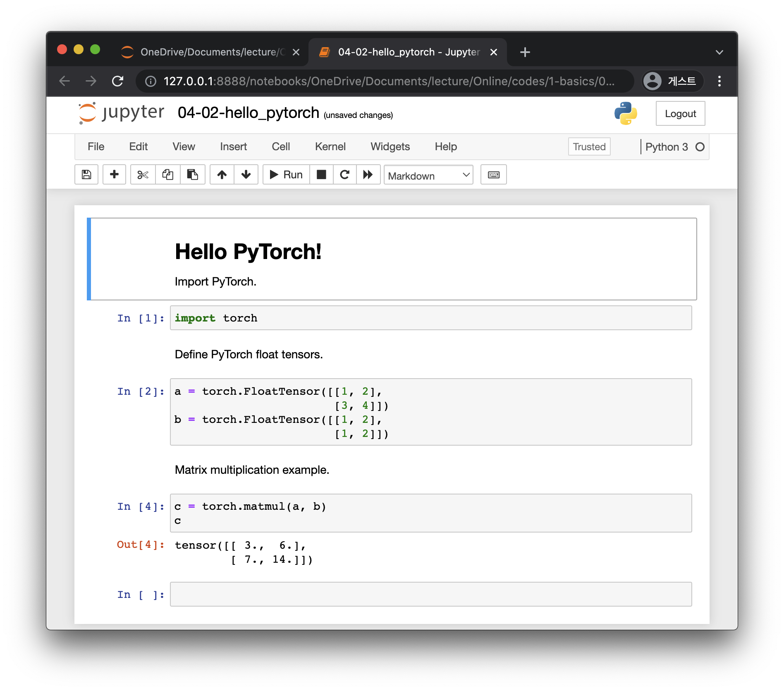The width and height of the screenshot is (784, 691).
Task: Open the guest profile button
Action: point(673,81)
